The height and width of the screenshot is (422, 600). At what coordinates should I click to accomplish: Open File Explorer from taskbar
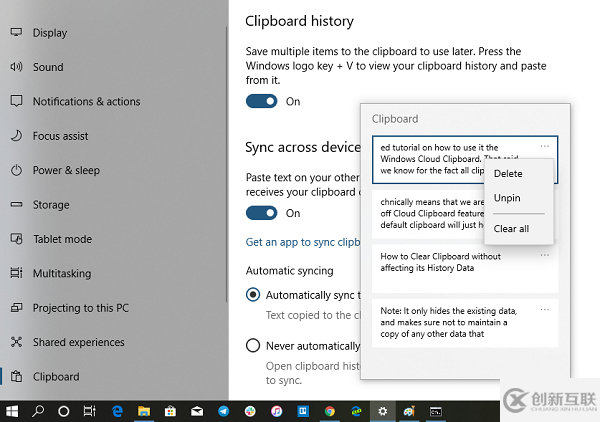pyautogui.click(x=144, y=412)
